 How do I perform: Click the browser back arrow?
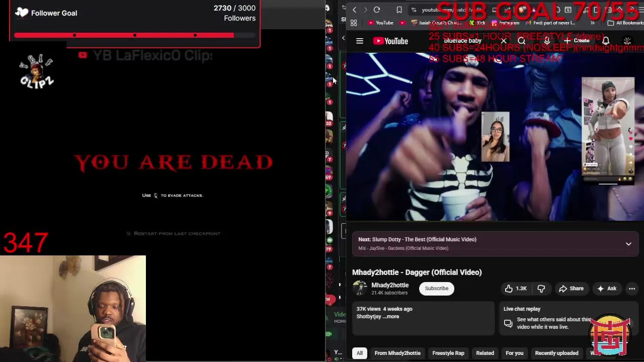point(354,10)
